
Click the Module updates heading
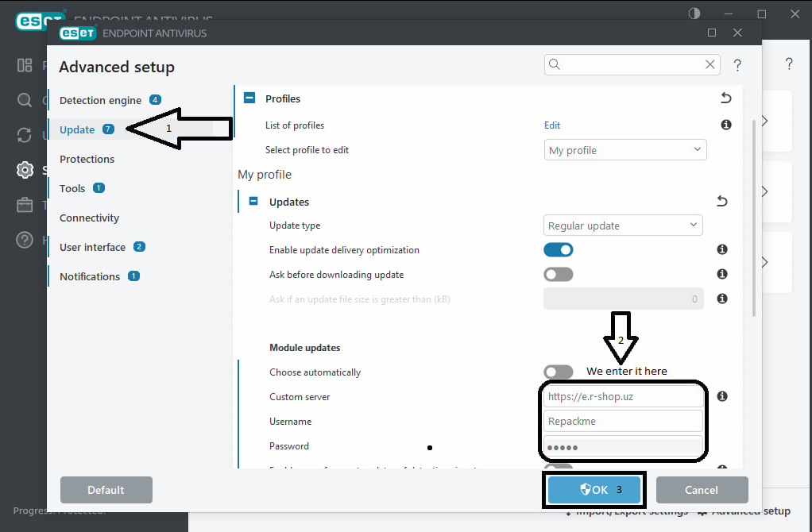(x=304, y=348)
